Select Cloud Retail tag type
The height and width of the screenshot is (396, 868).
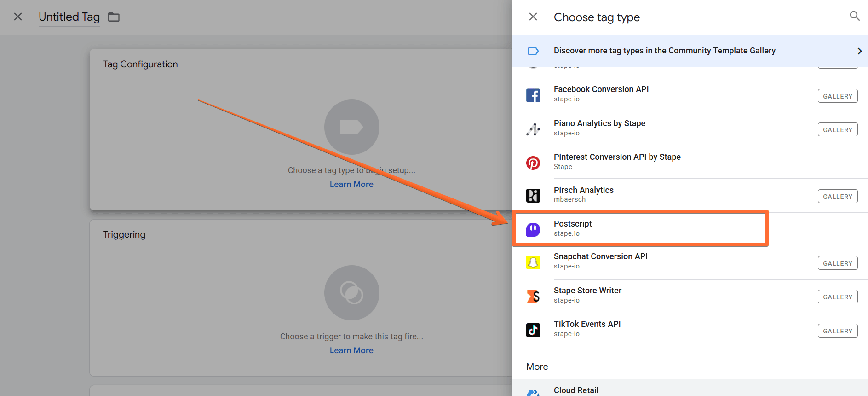tap(690, 388)
